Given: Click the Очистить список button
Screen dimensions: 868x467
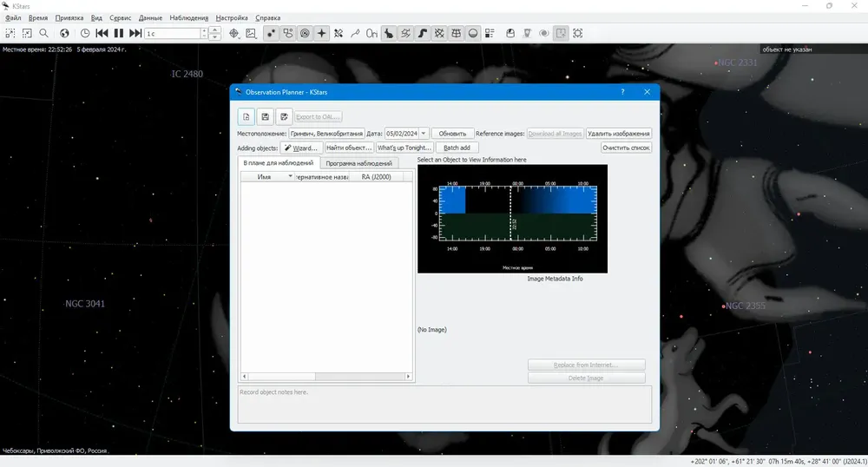Looking at the screenshot, I should tap(626, 148).
